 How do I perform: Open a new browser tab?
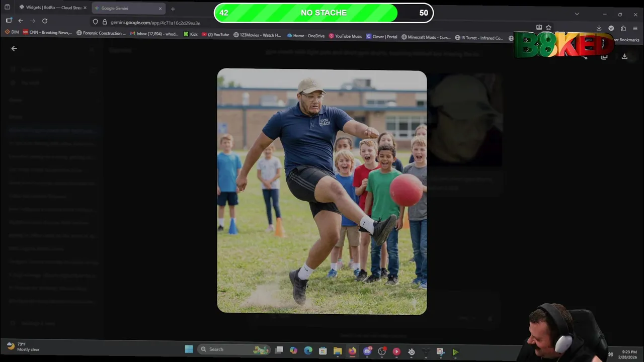pyautogui.click(x=173, y=9)
